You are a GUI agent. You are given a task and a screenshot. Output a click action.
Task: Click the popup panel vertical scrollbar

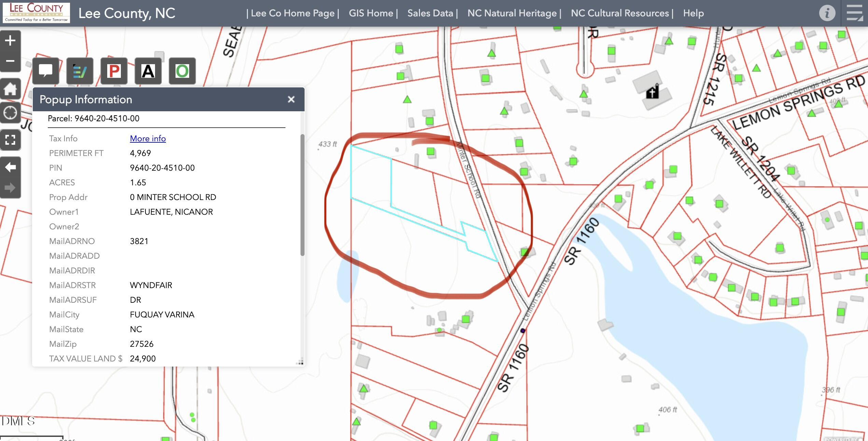(302, 195)
